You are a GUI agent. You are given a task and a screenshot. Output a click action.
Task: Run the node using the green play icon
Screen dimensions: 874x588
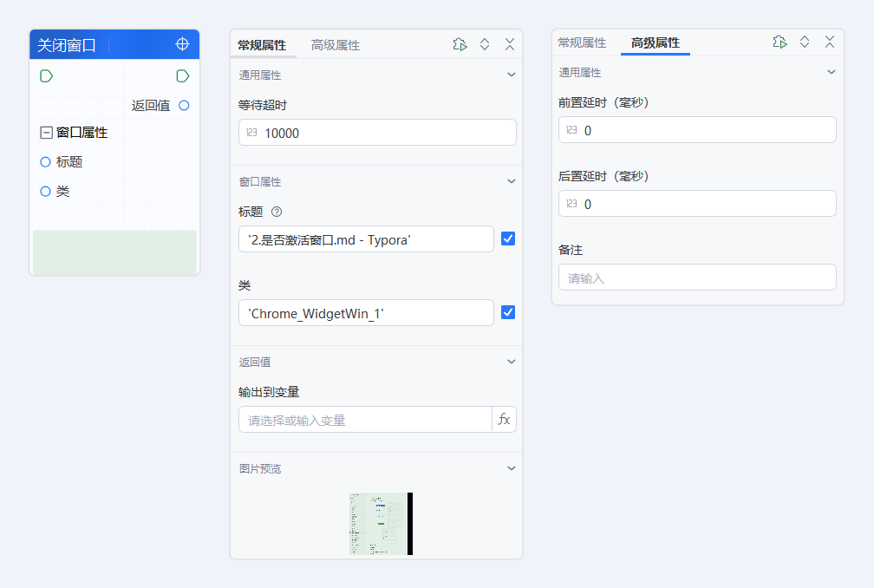460,43
